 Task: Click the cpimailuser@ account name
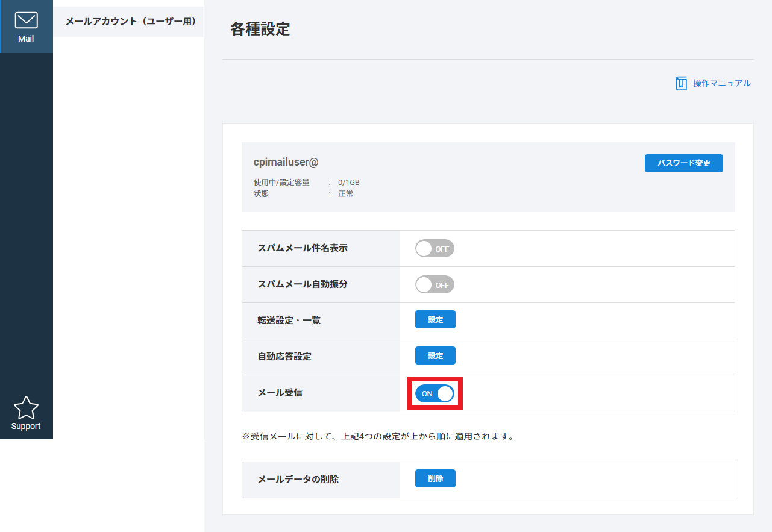tap(286, 162)
